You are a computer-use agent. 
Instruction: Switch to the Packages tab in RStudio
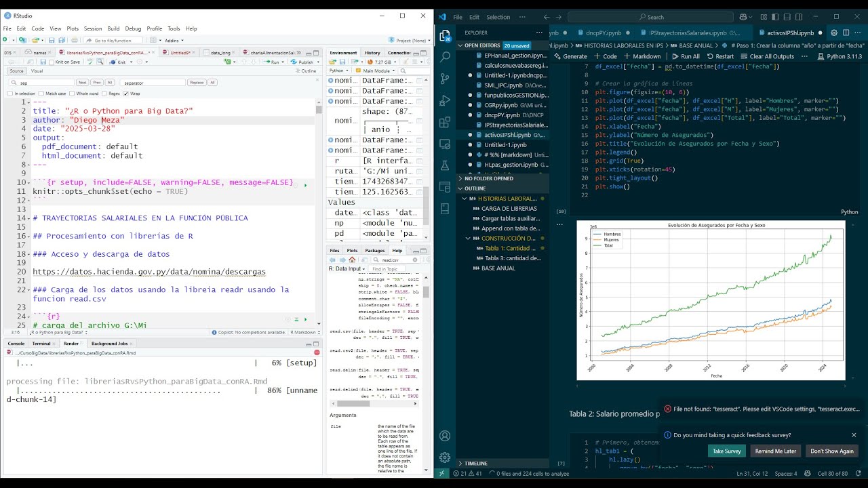click(374, 250)
